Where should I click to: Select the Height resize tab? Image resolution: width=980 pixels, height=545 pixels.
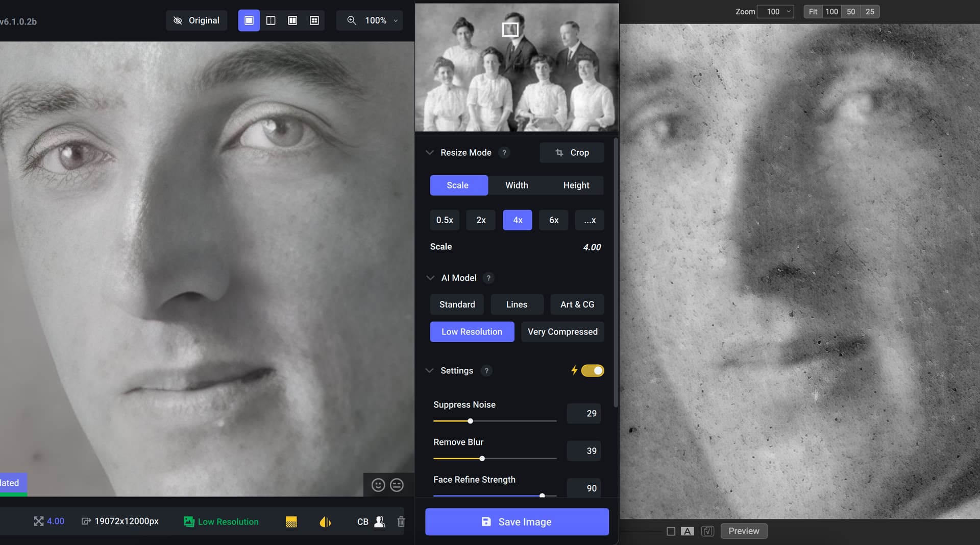click(576, 185)
